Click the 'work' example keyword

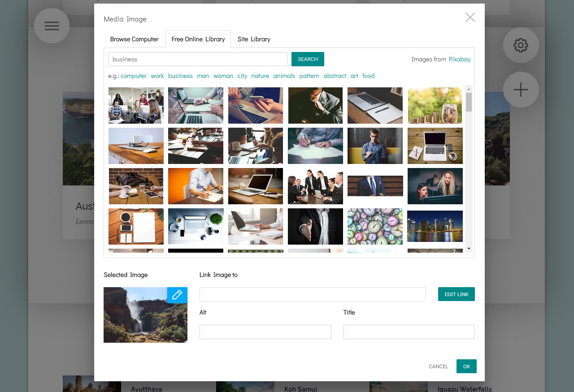click(157, 76)
